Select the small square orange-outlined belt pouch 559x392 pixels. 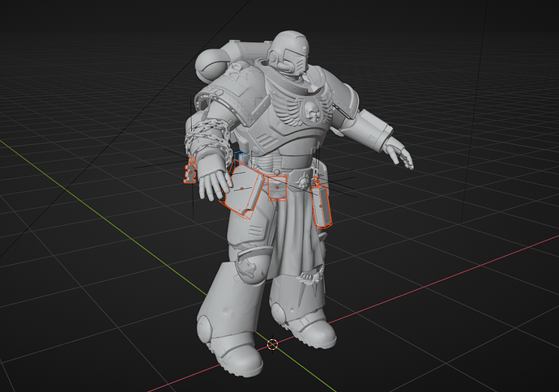[x=277, y=187]
